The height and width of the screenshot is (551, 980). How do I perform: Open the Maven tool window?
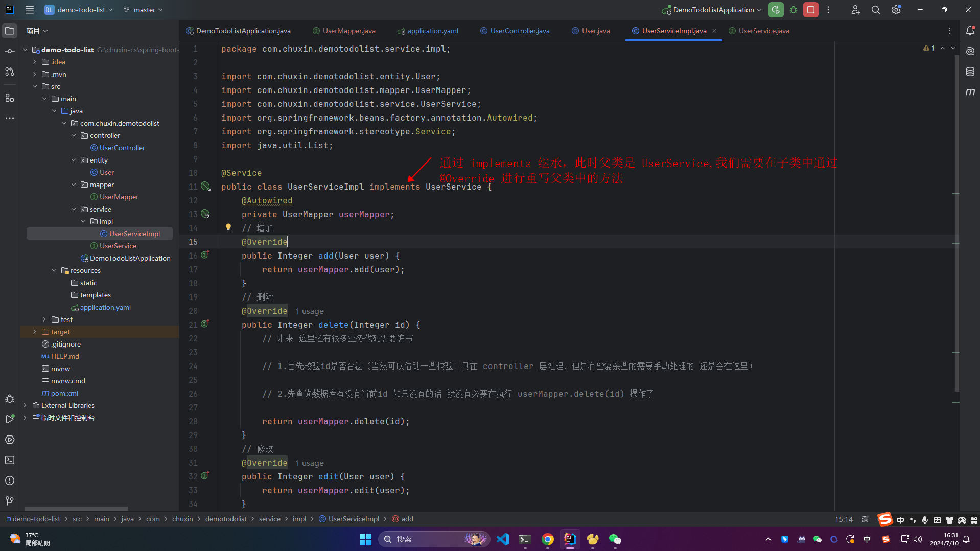coord(970,92)
